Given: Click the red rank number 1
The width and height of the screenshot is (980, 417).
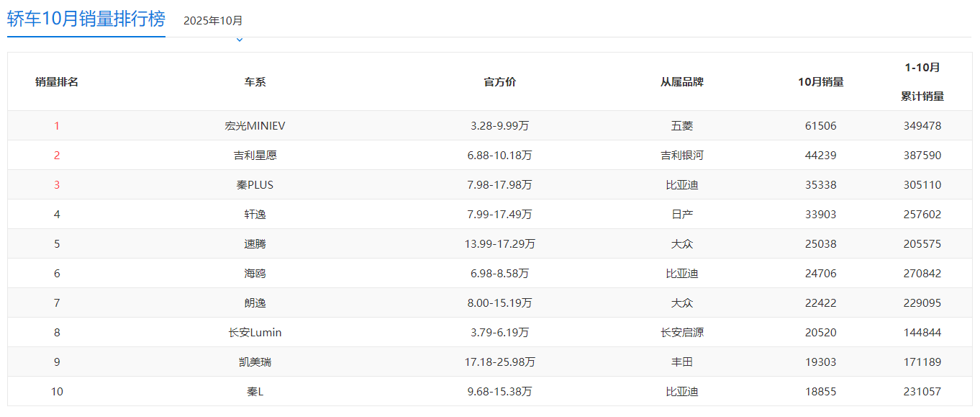Looking at the screenshot, I should click(x=57, y=126).
